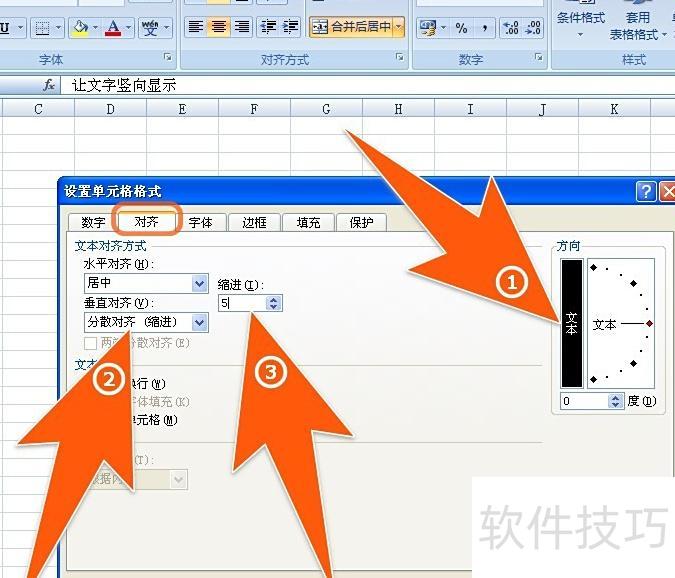Apply the accounting number format icon
The width and height of the screenshot is (675, 578).
click(x=427, y=28)
